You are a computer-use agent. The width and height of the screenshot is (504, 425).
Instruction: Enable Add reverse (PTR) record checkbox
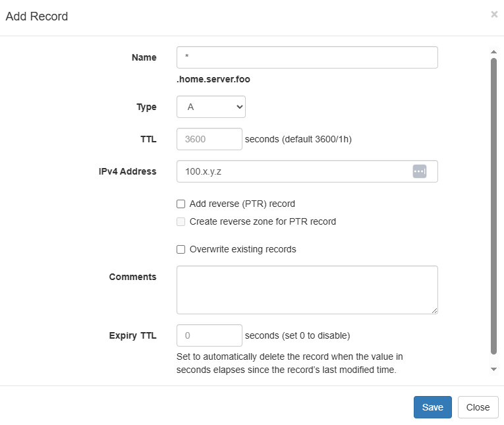[x=181, y=204]
